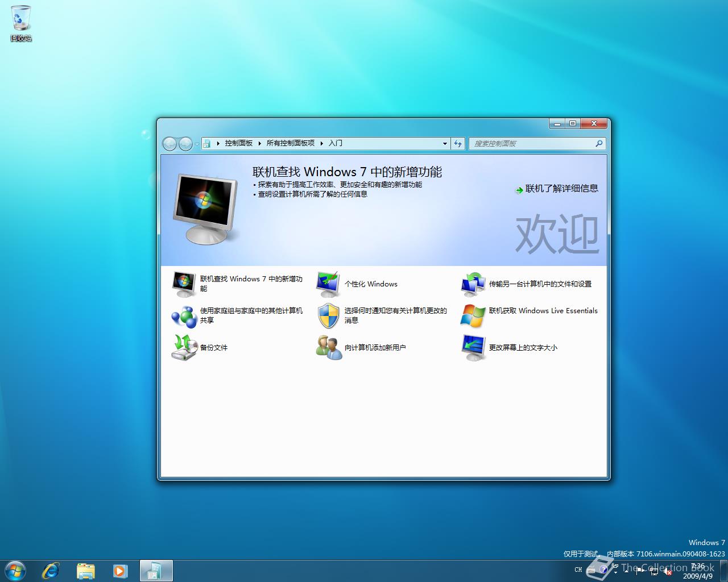Open the Start menu orb
The height and width of the screenshot is (582, 728).
[15, 571]
